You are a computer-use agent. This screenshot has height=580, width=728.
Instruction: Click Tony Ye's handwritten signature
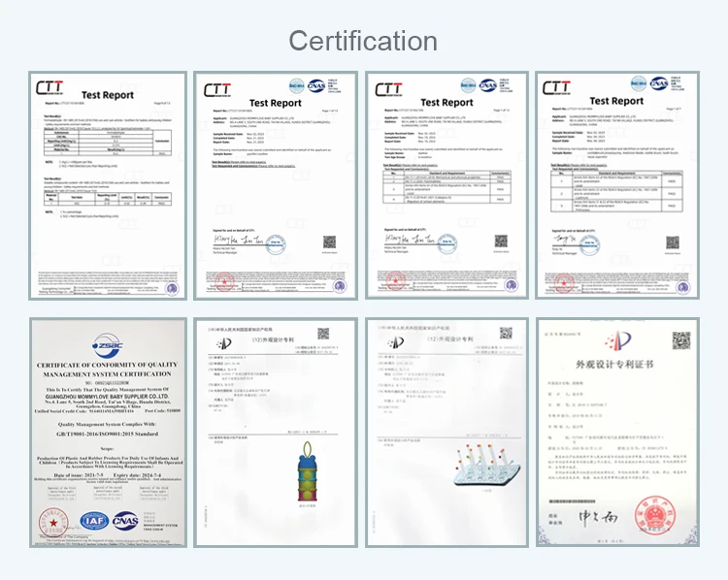(567, 240)
